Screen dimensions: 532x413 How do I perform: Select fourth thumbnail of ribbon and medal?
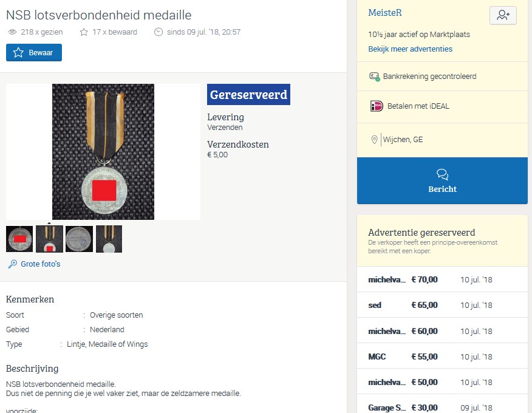109,239
